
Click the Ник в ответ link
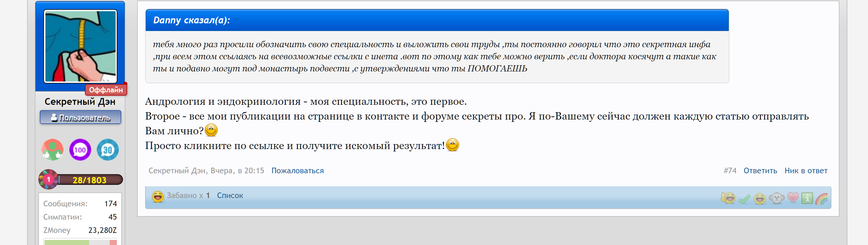pyautogui.click(x=806, y=171)
